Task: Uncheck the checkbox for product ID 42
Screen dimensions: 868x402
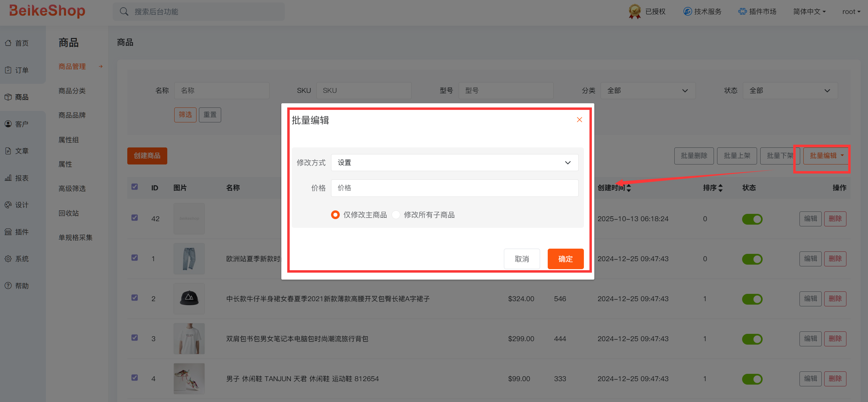Action: [135, 218]
